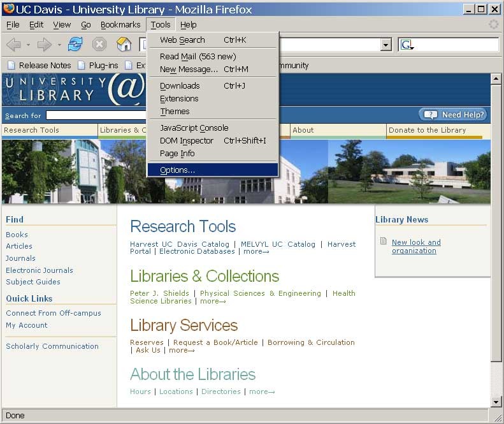Click the Release Notes bookmark page icon
The image size is (504, 424).
[x=11, y=65]
